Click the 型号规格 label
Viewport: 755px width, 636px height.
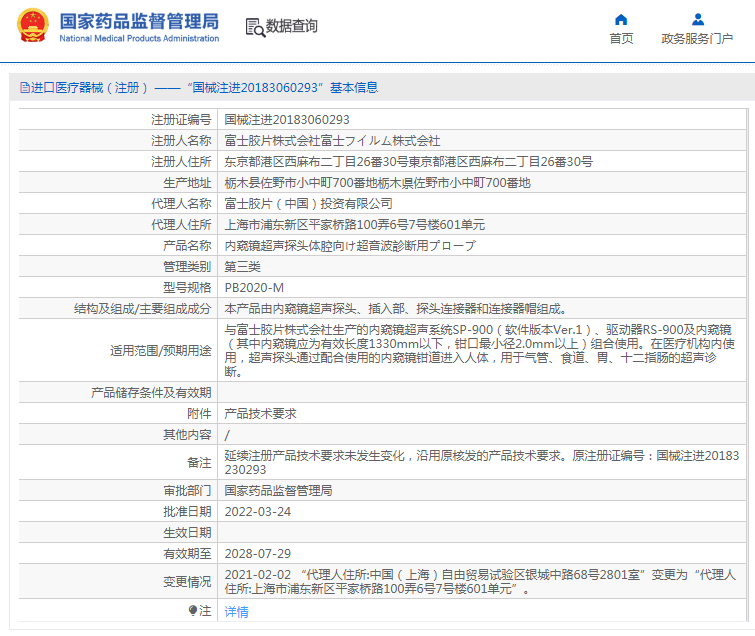pyautogui.click(x=187, y=288)
